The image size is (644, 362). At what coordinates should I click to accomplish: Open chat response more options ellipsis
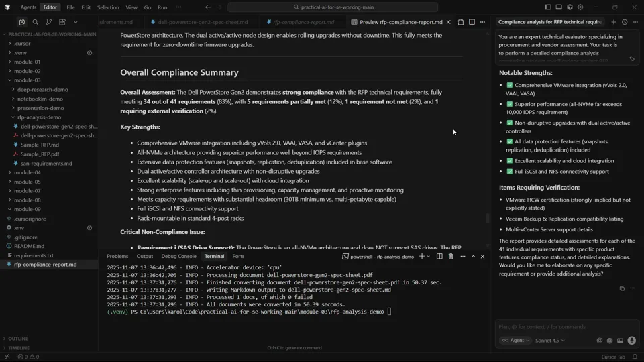633,288
